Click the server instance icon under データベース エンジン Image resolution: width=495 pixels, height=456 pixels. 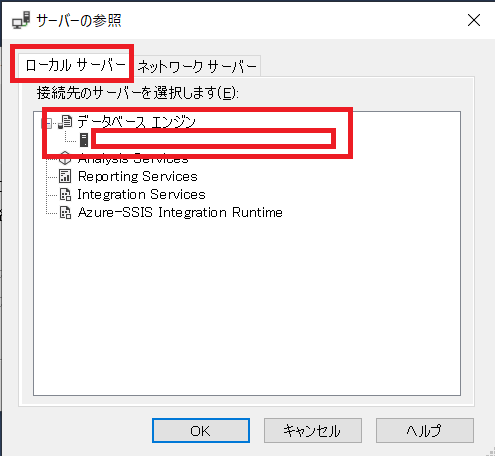click(84, 140)
